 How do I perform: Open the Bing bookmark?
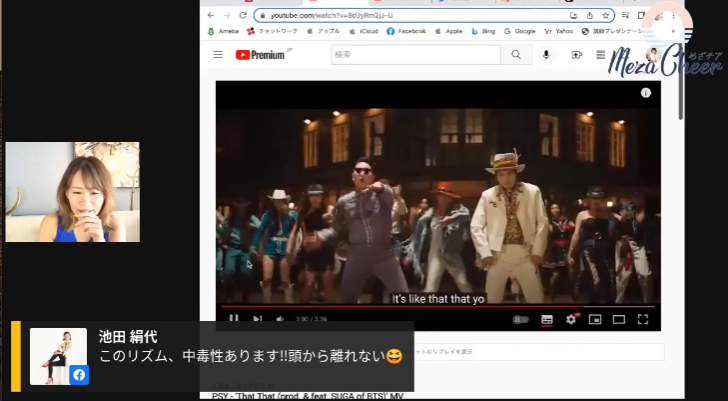tap(483, 32)
